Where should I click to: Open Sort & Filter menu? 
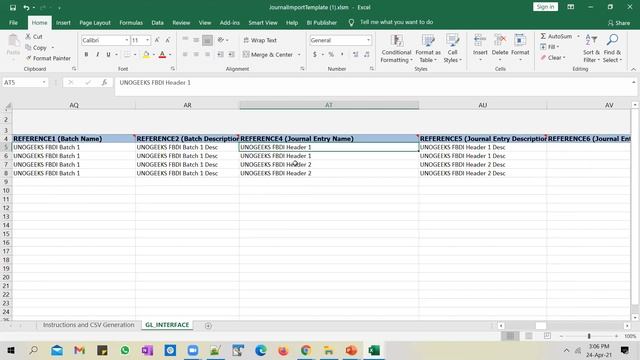(591, 49)
